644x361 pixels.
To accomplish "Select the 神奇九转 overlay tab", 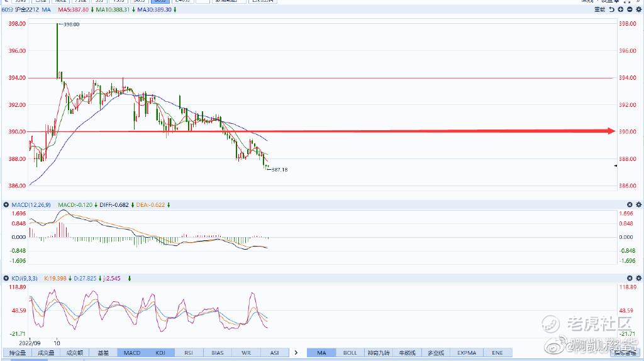I will pyautogui.click(x=379, y=353).
